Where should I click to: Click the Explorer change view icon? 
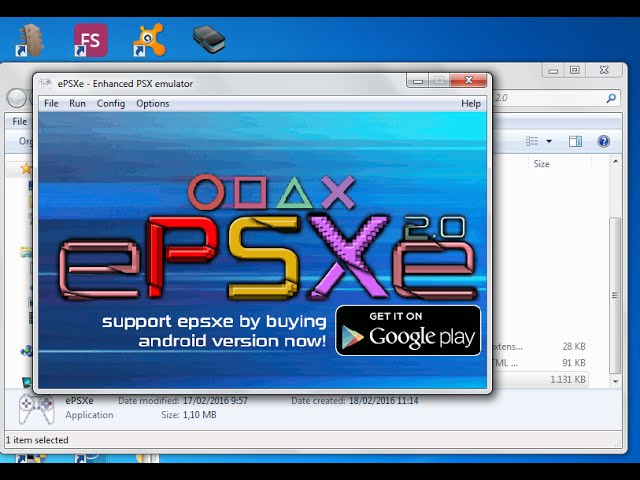click(x=532, y=141)
